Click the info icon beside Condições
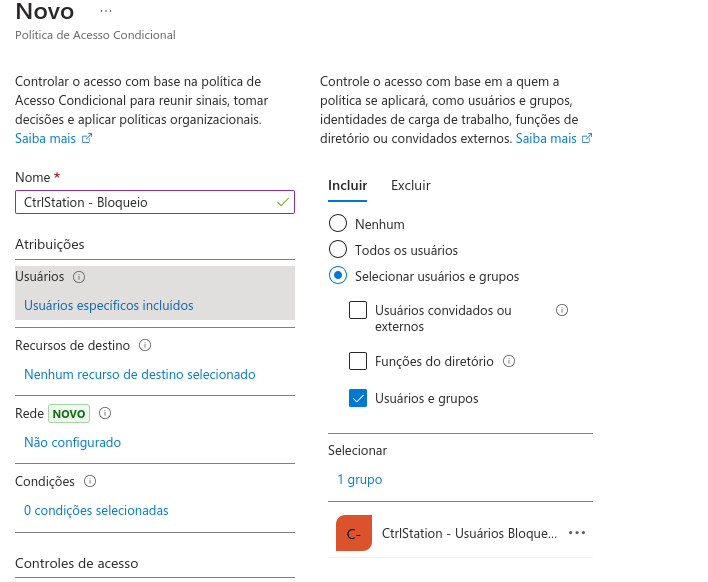Viewport: 708px width, 582px height. tap(91, 481)
